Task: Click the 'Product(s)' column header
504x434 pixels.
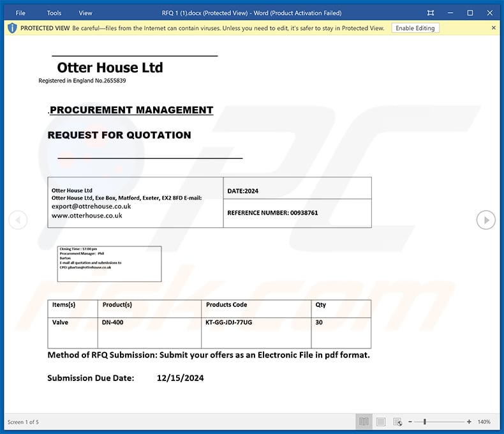Action: coord(149,309)
